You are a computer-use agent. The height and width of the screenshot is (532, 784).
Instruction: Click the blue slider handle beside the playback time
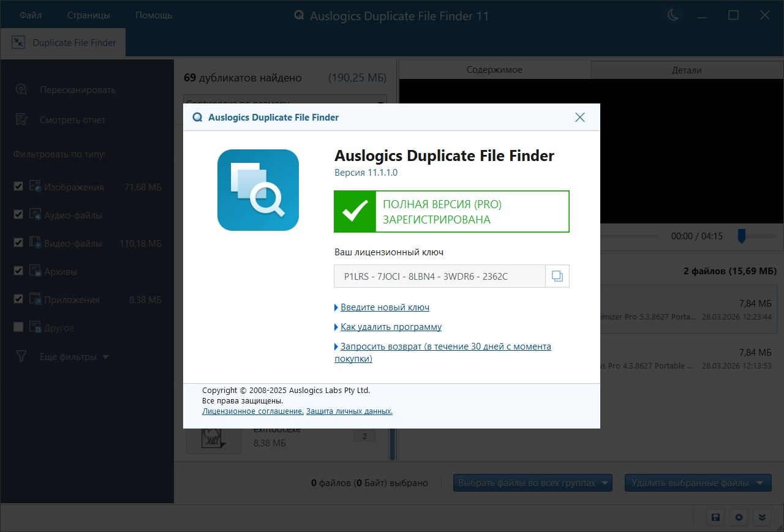(x=742, y=236)
